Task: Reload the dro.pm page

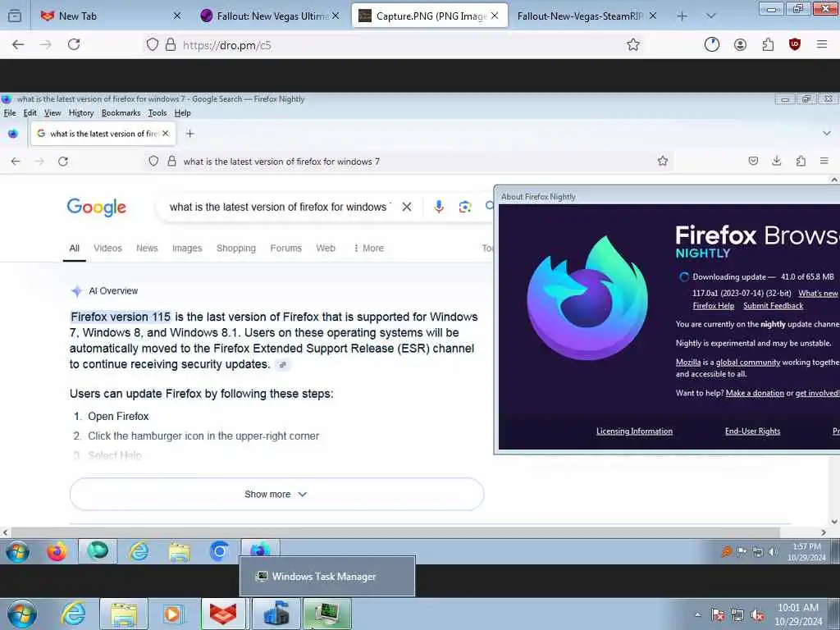Action: coord(74,44)
